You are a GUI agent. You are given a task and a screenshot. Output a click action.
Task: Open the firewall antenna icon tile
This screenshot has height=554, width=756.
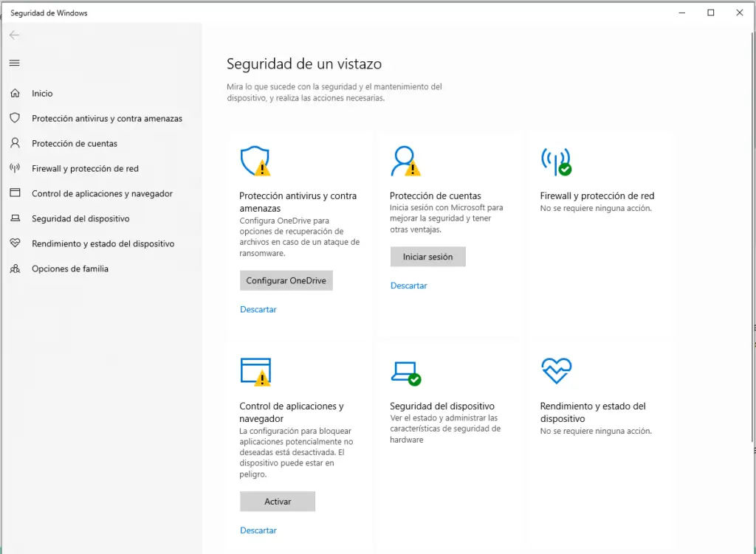click(x=556, y=161)
